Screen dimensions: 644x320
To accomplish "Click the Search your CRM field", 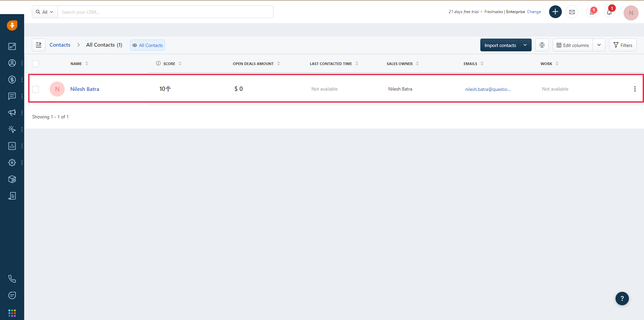I will pos(165,12).
